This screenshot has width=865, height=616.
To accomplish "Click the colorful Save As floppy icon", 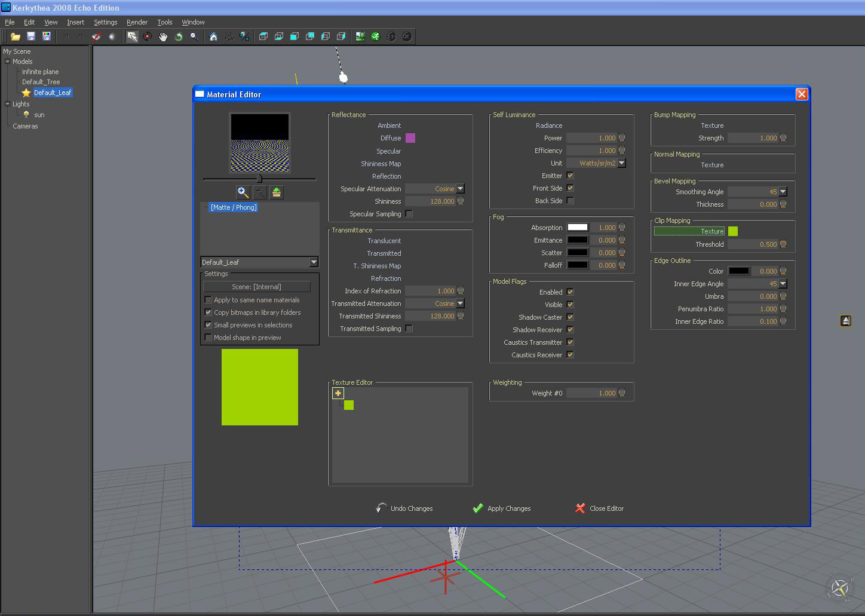I will [x=47, y=36].
